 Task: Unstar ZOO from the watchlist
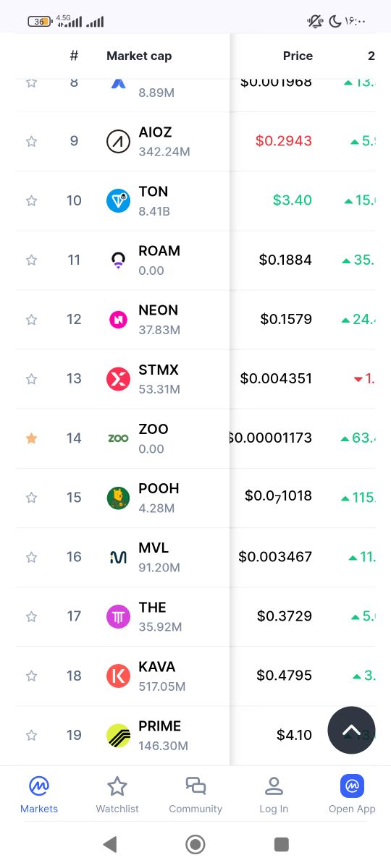tap(31, 438)
